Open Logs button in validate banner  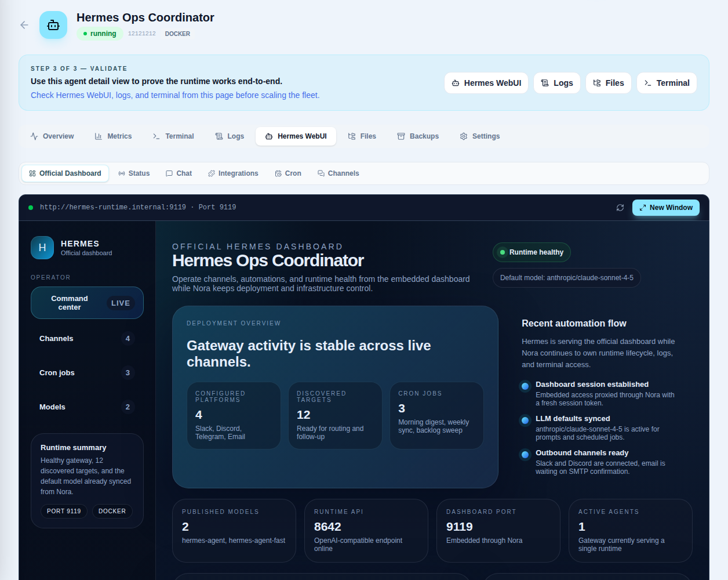coord(557,83)
